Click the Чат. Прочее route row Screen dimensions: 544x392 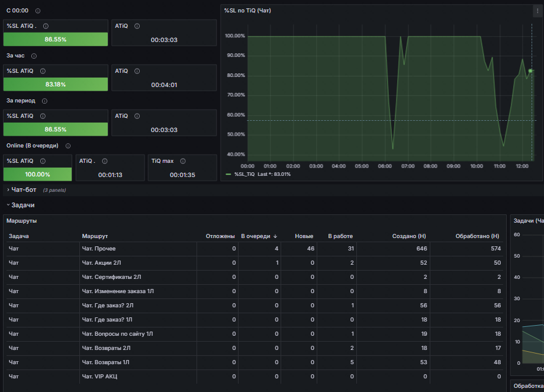coord(255,249)
